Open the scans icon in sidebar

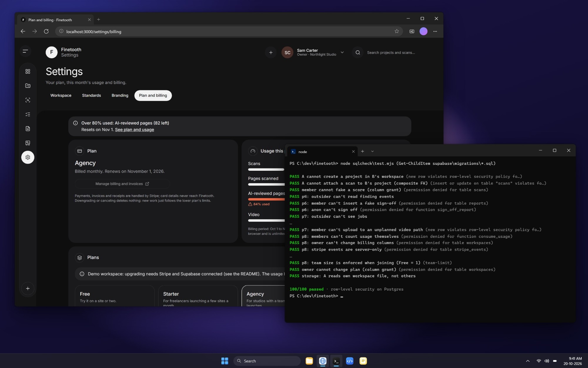coord(28,100)
